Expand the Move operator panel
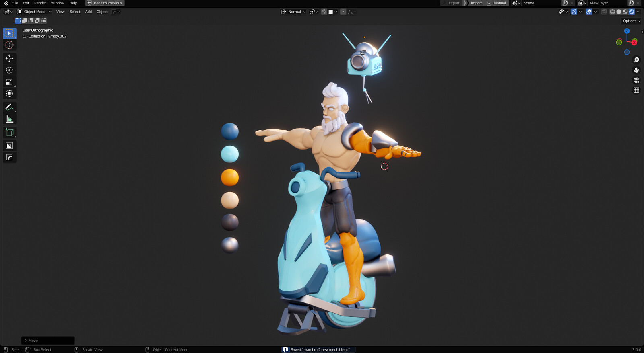The height and width of the screenshot is (353, 644). (x=48, y=341)
